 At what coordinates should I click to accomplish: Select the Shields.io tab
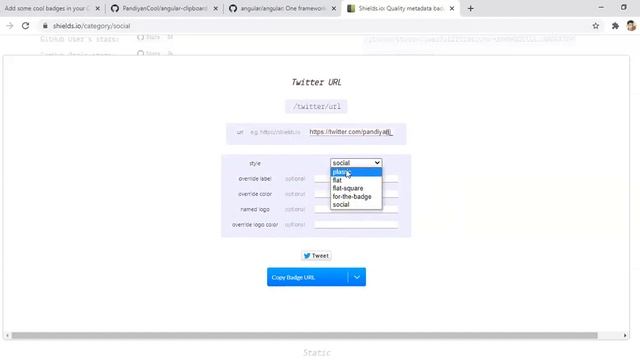click(401, 8)
